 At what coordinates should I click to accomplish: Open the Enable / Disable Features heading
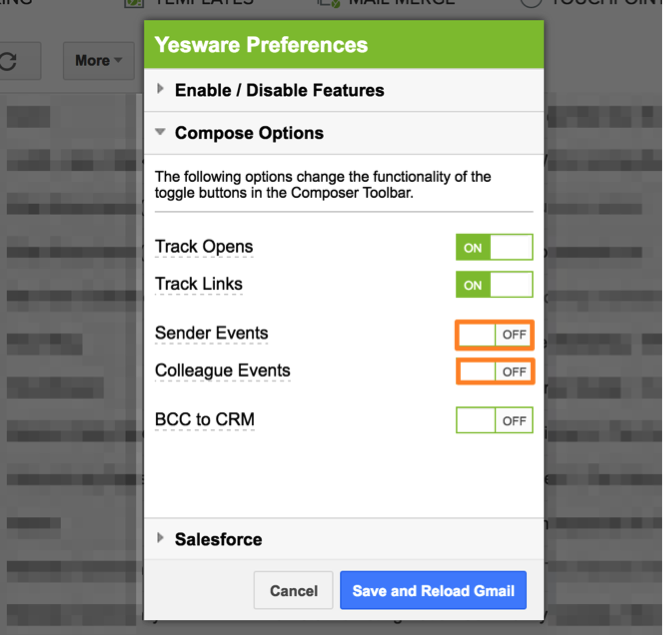point(279,90)
